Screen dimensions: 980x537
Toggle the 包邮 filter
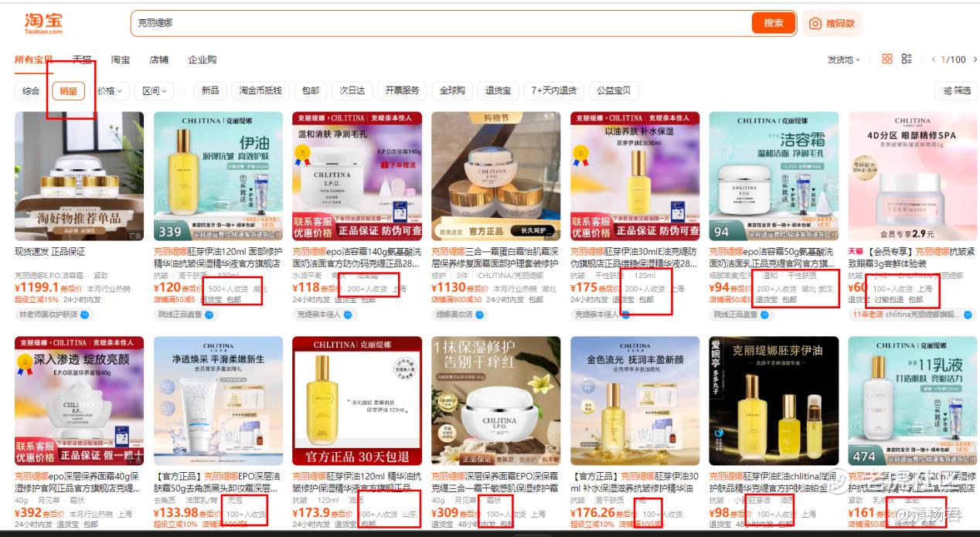[311, 90]
